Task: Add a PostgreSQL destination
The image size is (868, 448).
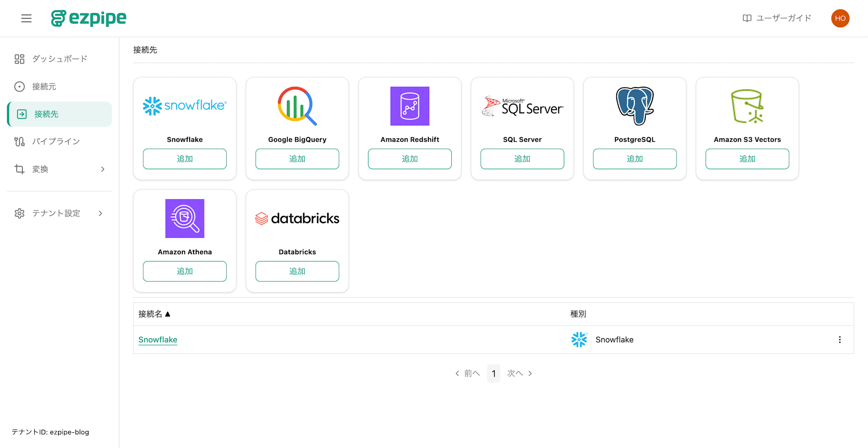Action: [635, 159]
